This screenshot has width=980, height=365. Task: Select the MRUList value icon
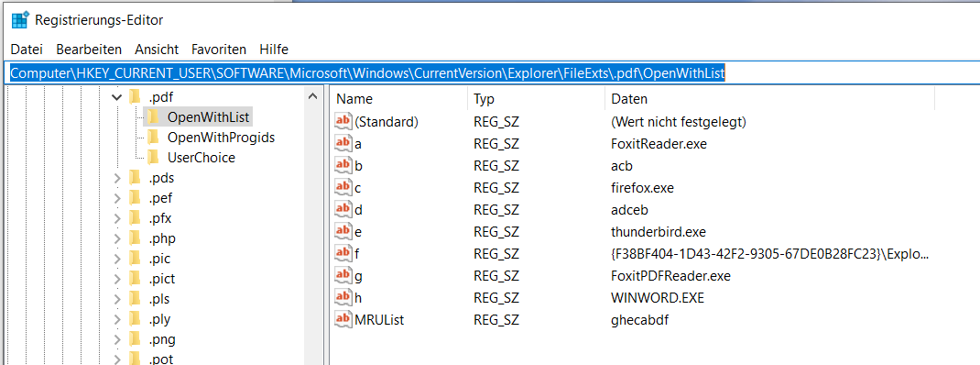[343, 319]
